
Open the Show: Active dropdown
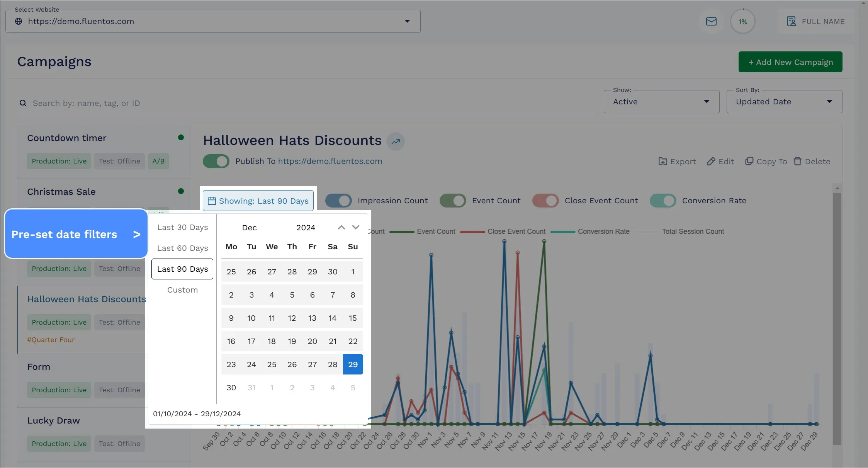[x=661, y=102]
